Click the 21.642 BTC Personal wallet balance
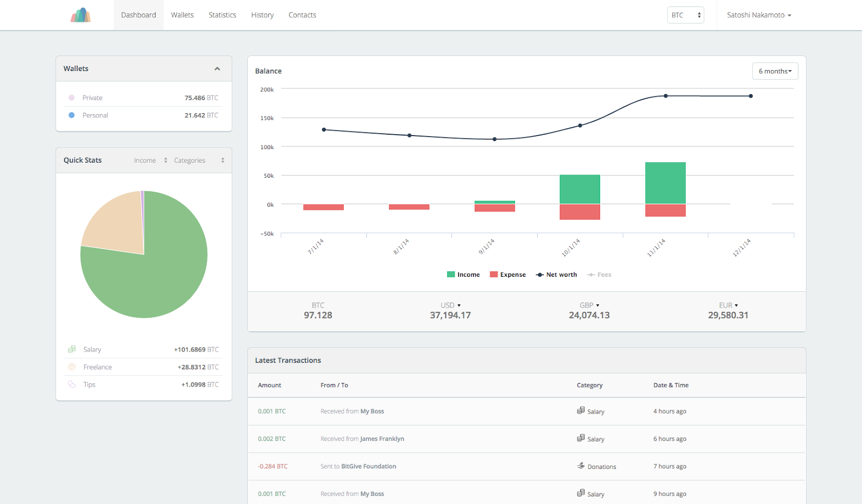The image size is (862, 504). click(201, 115)
